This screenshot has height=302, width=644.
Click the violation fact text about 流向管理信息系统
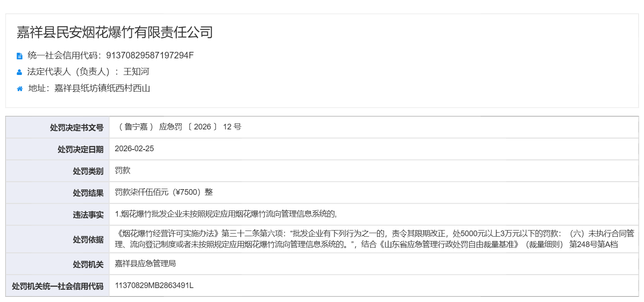click(x=226, y=214)
